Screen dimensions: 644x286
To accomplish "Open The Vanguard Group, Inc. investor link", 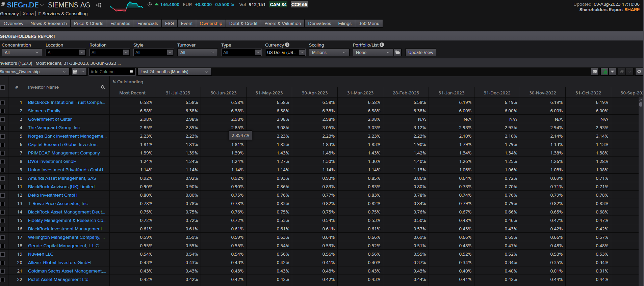I will click(54, 127).
